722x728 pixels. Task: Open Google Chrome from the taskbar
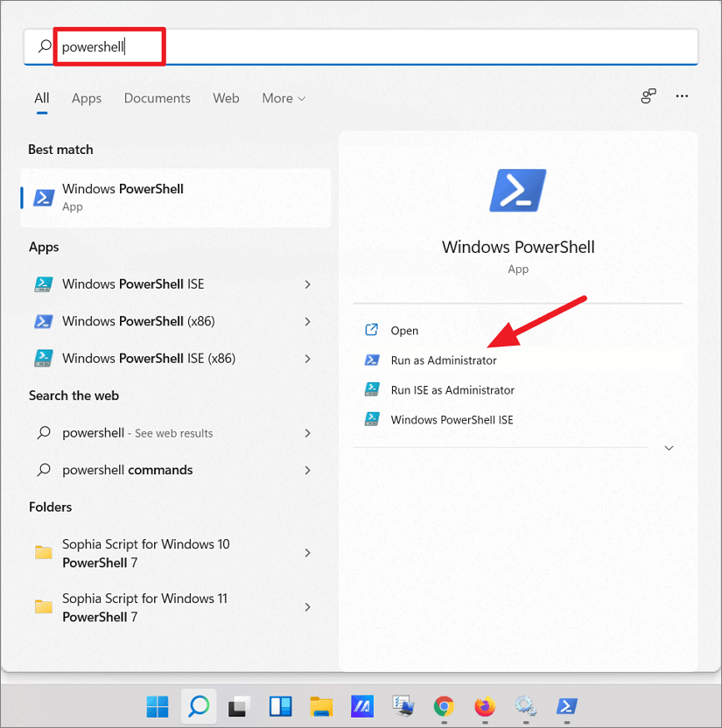[x=444, y=707]
